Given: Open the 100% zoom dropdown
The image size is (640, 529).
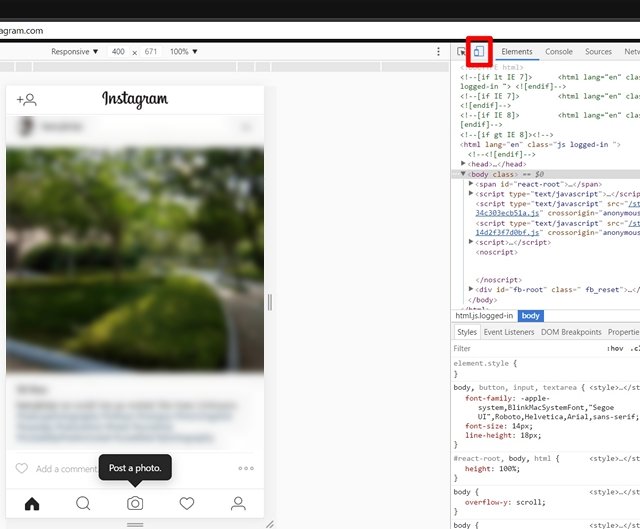Looking at the screenshot, I should [x=183, y=51].
